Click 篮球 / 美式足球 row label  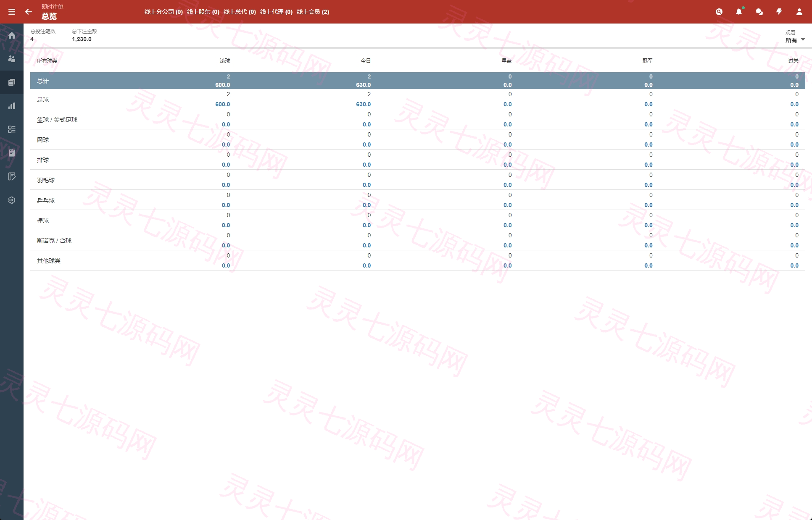coord(57,120)
